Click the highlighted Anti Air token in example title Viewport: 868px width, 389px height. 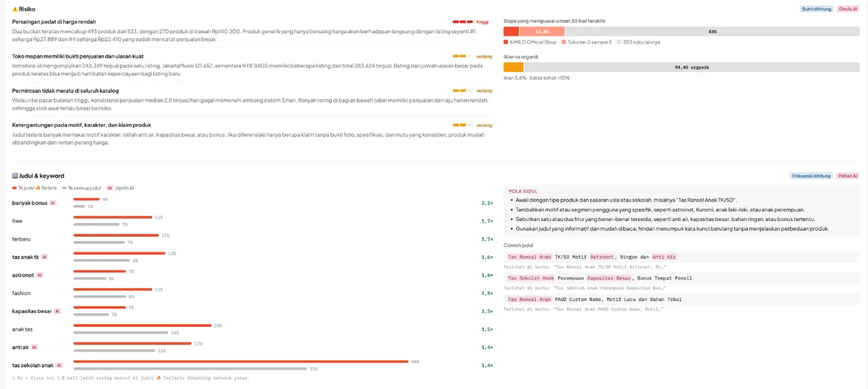pos(664,257)
